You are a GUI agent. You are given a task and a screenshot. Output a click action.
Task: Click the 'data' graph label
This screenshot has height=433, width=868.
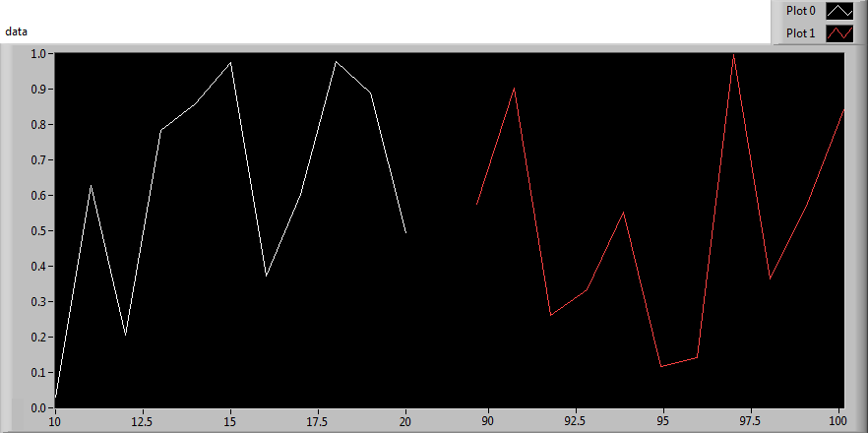(x=16, y=31)
